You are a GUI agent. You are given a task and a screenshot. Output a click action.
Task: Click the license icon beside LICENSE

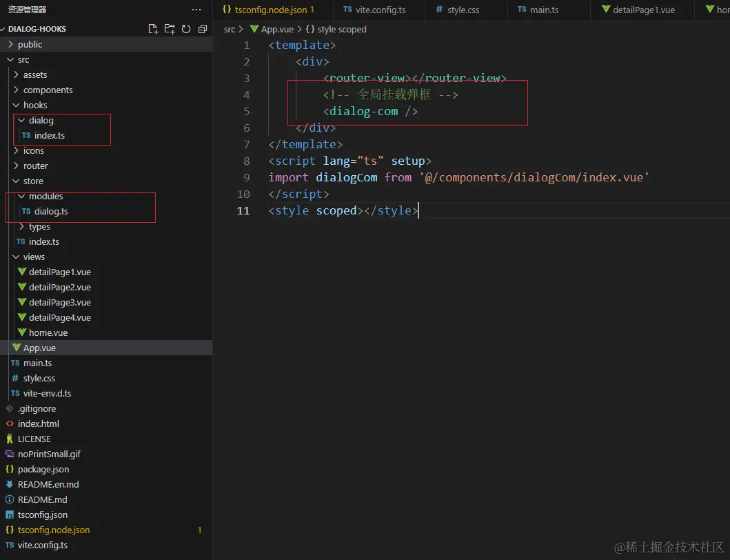10,439
